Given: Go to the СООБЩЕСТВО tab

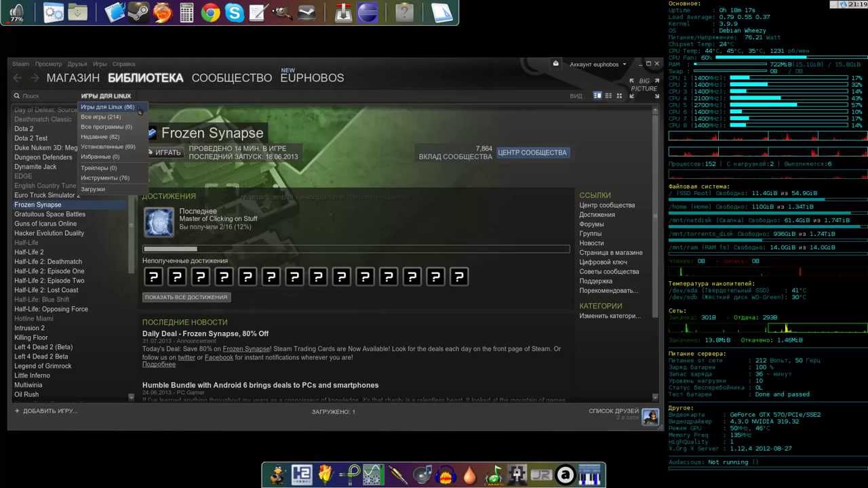Looking at the screenshot, I should 232,78.
